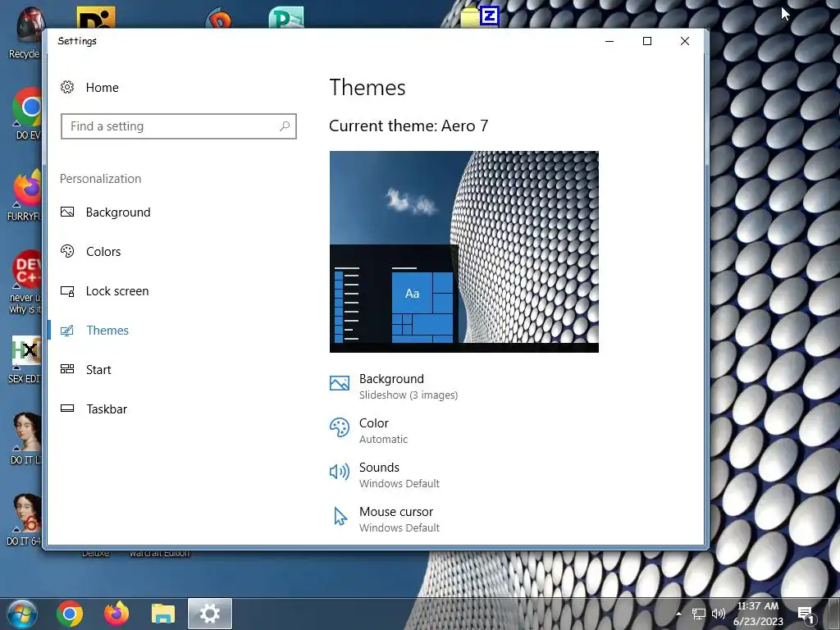Click the Find a setting search box
The height and width of the screenshot is (630, 840).
point(178,126)
